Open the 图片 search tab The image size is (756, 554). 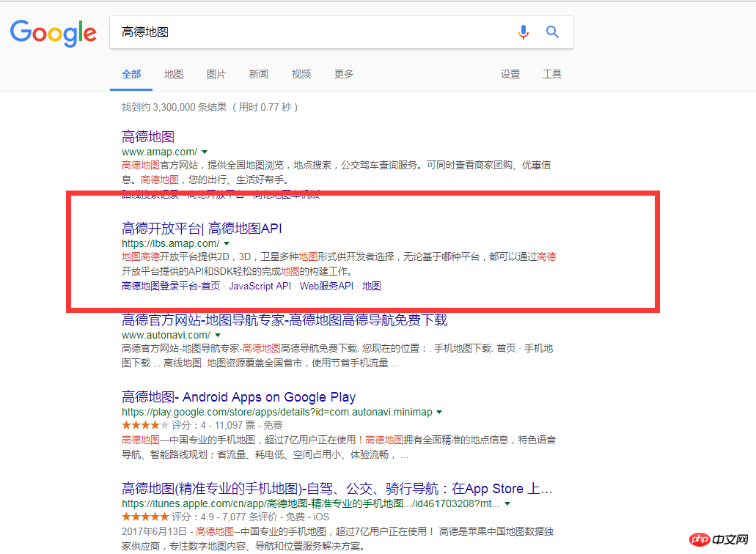point(216,74)
